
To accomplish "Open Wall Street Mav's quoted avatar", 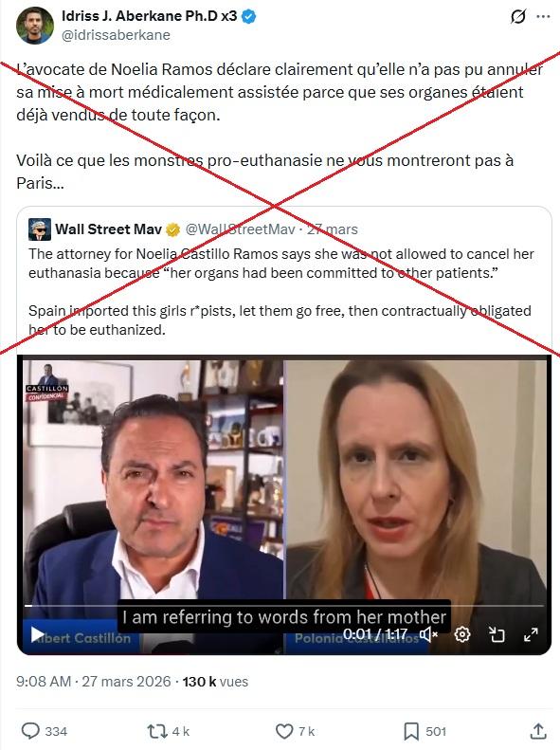I will click(40, 229).
